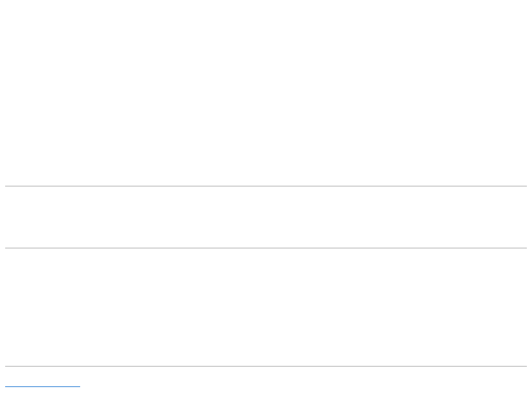This screenshot has width=532, height=412.
Task: Click the topmost horizontal divider line
Action: point(266,186)
